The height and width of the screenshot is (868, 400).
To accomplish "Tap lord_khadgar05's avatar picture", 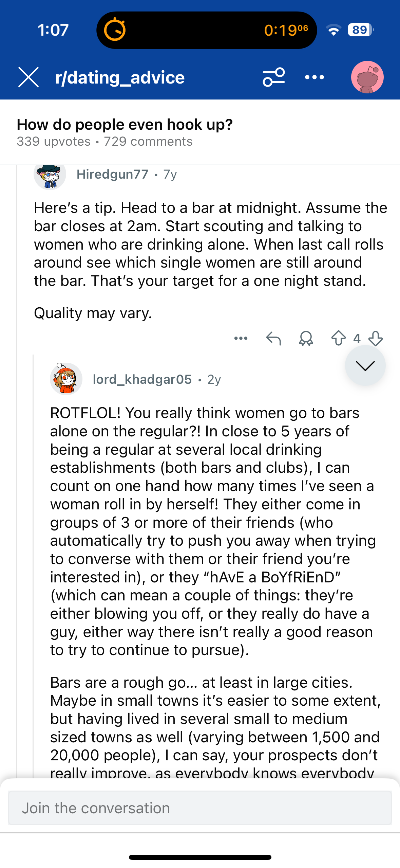I will (66, 379).
